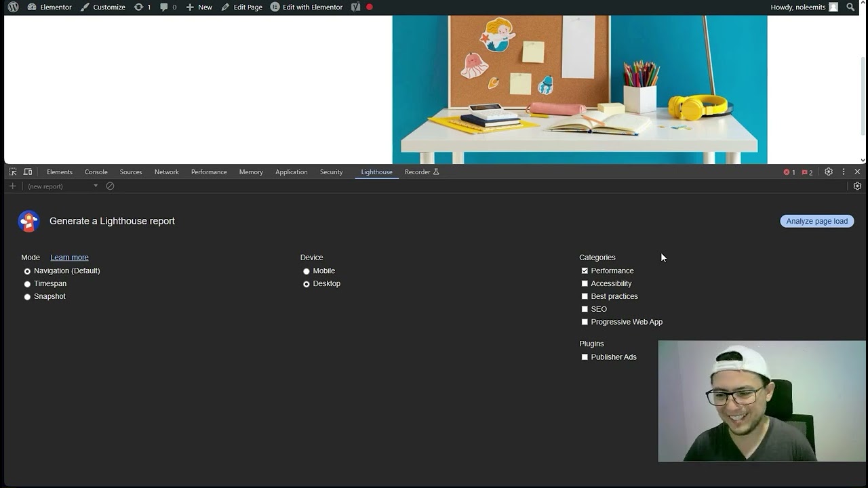Image resolution: width=868 pixels, height=488 pixels.
Task: Select Timespan mode
Action: pyautogui.click(x=28, y=284)
